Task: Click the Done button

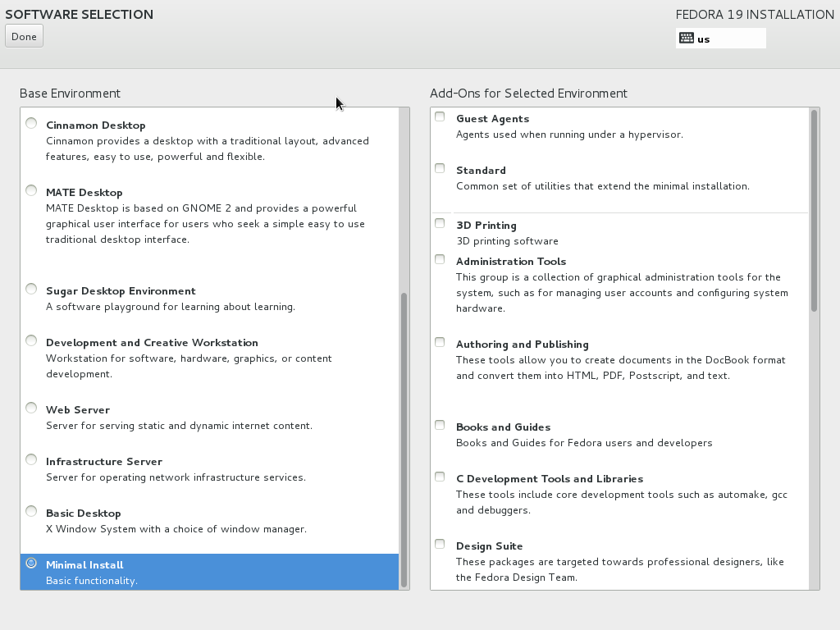Action: tap(23, 35)
